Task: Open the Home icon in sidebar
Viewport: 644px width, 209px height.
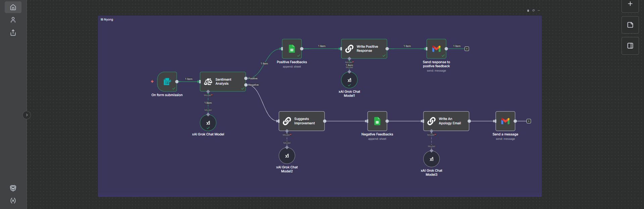Action: [13, 7]
